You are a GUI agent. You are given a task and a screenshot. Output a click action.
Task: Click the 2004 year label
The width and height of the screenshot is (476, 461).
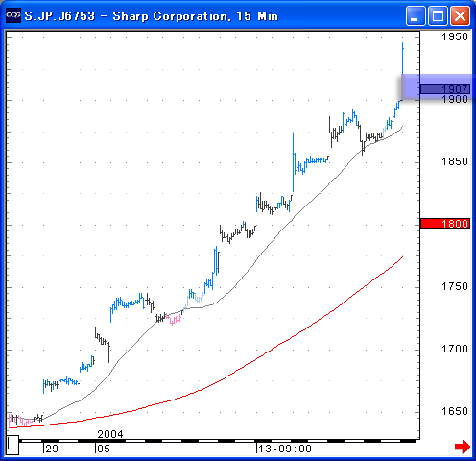(x=110, y=434)
